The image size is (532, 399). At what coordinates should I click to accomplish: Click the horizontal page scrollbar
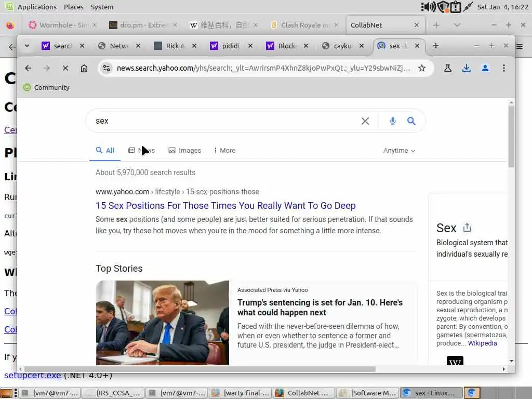click(x=200, y=369)
